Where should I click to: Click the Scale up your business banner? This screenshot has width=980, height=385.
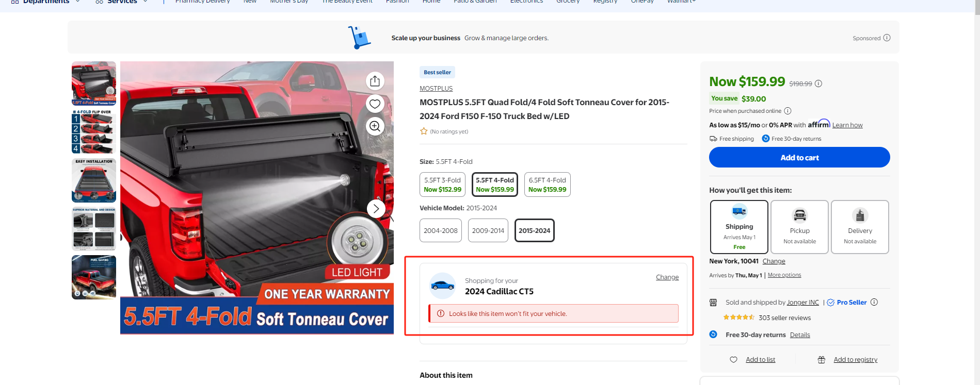[x=483, y=37]
